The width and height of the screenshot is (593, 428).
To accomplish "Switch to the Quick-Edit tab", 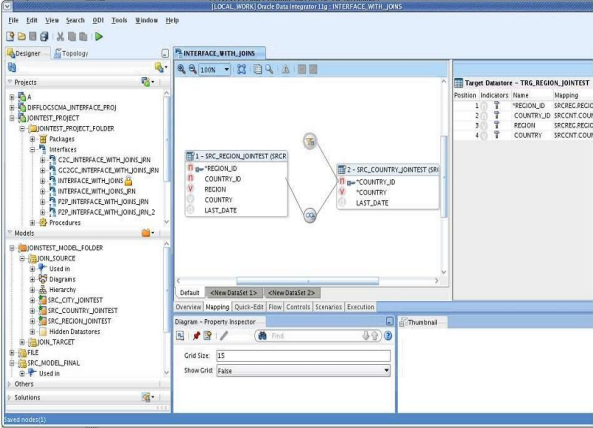I will [249, 307].
